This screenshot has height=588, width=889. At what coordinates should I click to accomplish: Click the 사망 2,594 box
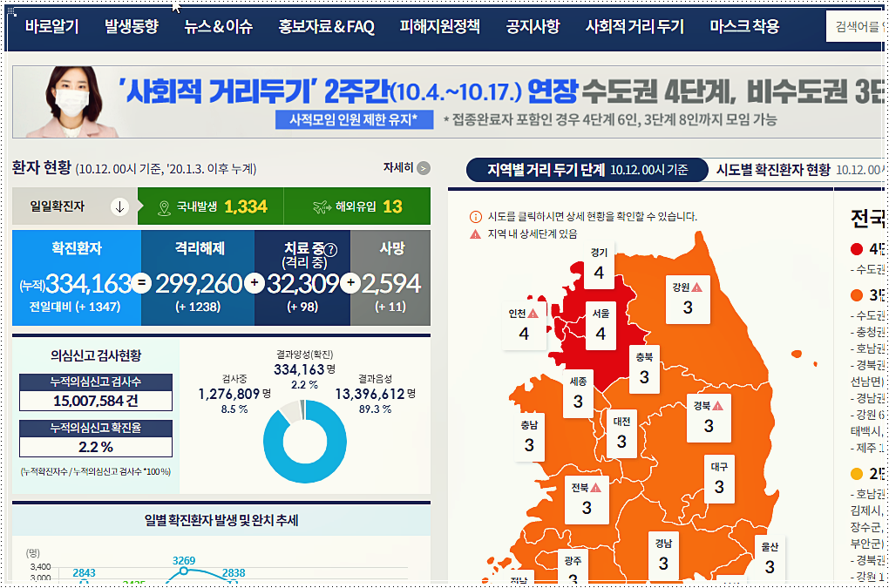[x=390, y=278]
